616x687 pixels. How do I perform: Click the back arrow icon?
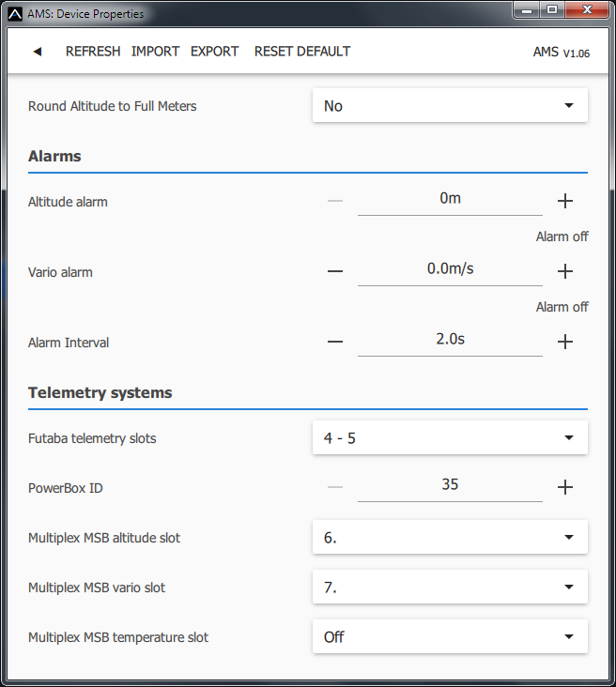tap(38, 52)
